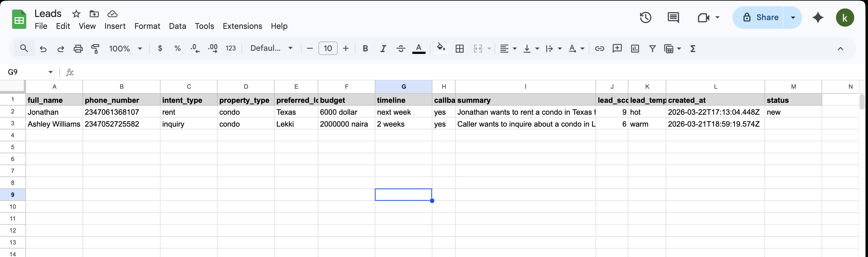Decrease decimal places
868x257 pixels.
pyautogui.click(x=195, y=49)
